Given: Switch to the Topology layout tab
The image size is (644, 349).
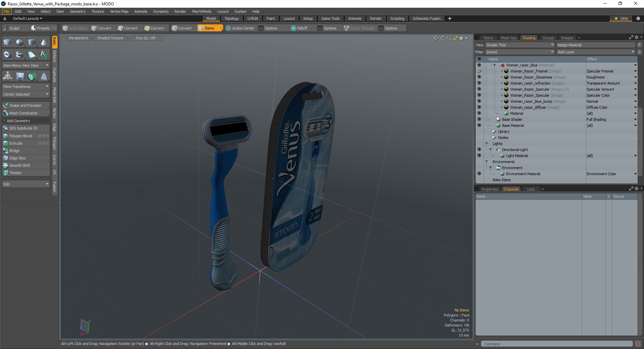Looking at the screenshot, I should coord(231,18).
